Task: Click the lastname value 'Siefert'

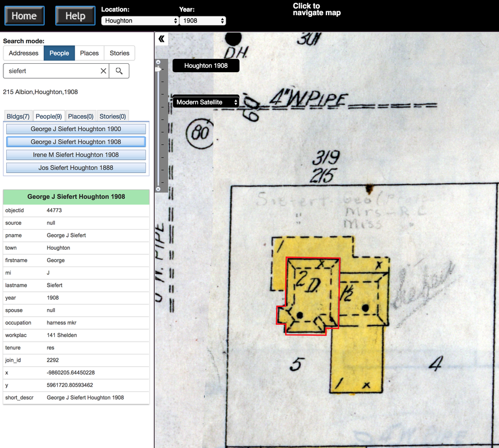Action: click(54, 286)
